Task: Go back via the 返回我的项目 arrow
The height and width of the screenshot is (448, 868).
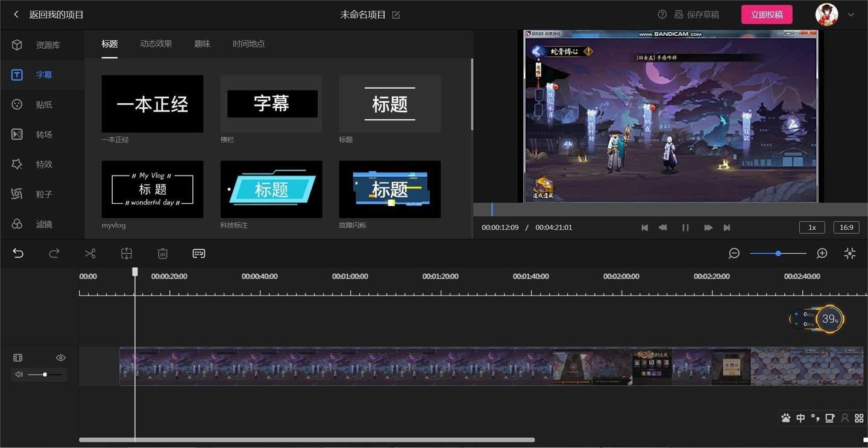Action: [16, 14]
